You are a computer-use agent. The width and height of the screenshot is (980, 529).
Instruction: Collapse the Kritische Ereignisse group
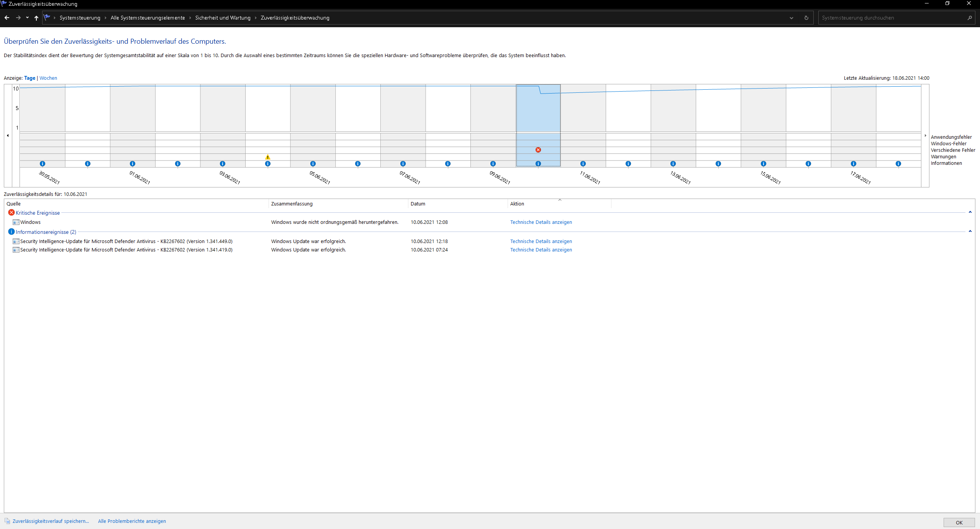[970, 212]
